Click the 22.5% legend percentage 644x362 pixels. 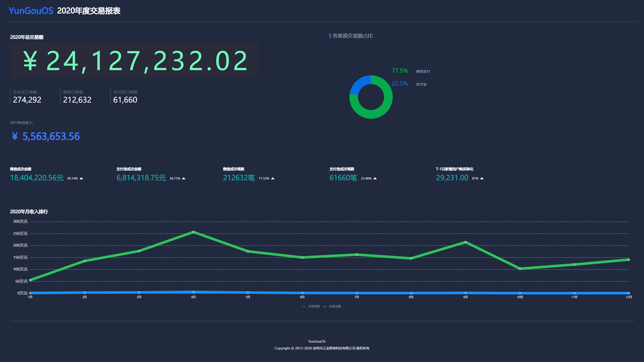click(x=400, y=83)
